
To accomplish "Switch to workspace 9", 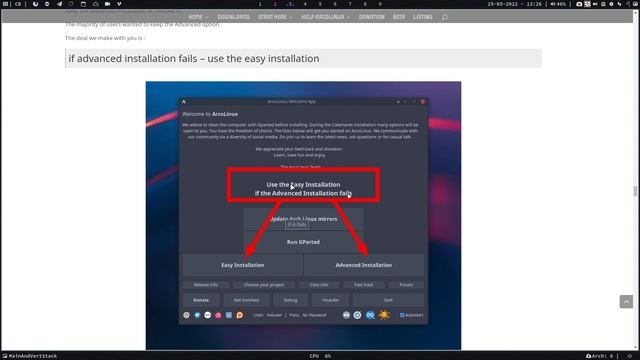I will tap(380, 4).
